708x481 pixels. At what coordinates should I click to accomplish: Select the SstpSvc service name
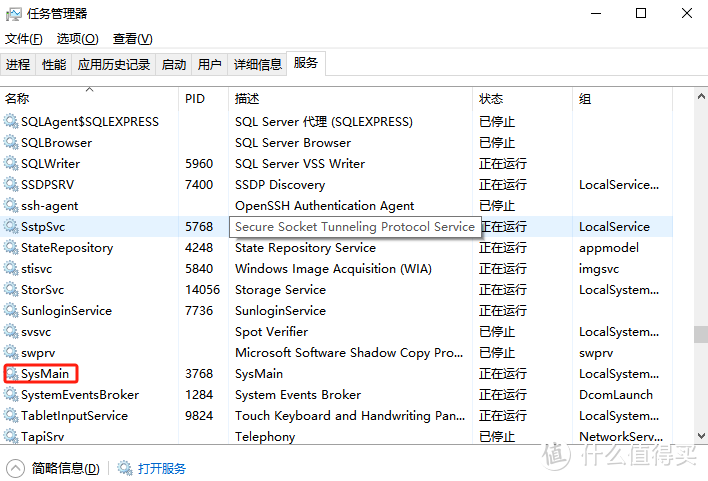tap(43, 227)
